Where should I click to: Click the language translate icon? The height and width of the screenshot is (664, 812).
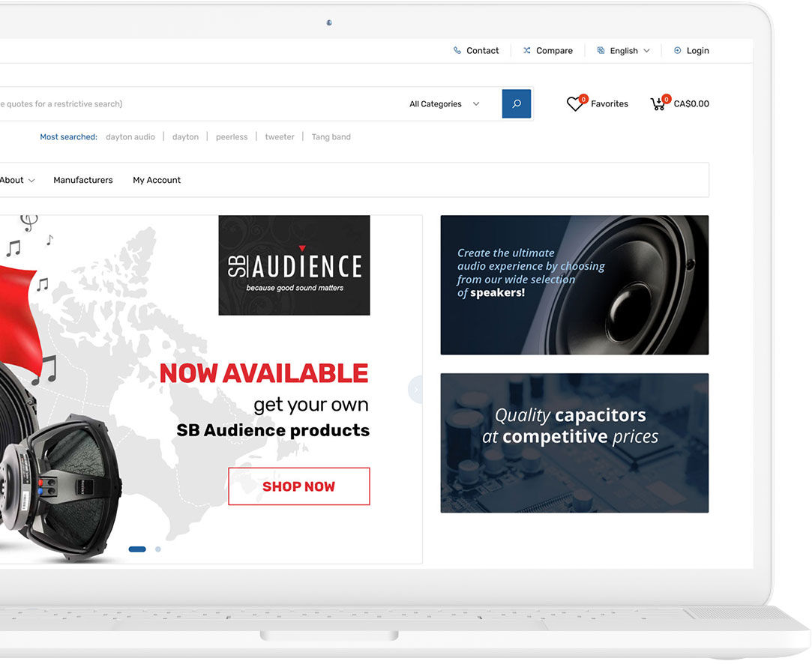601,50
